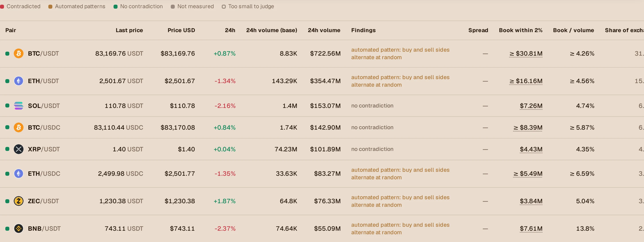Click the brown Automated patterns legend dot
644x242 pixels.
[x=50, y=6]
